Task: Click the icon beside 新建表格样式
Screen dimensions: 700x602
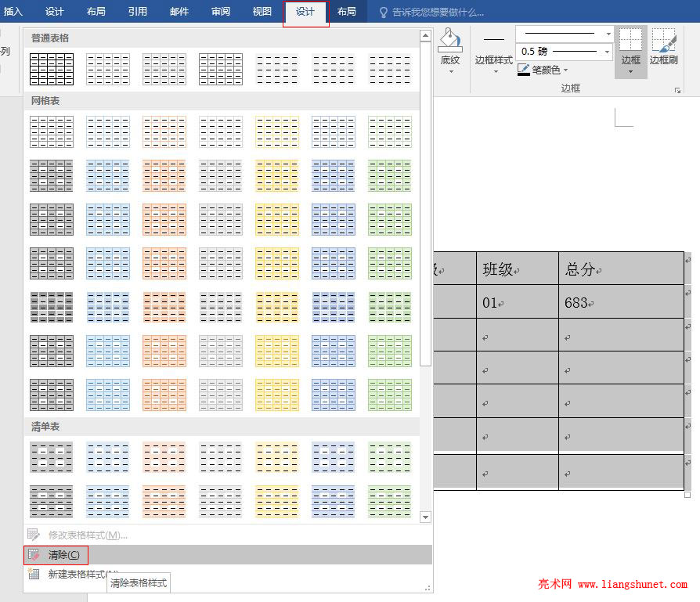Action: tap(32, 572)
